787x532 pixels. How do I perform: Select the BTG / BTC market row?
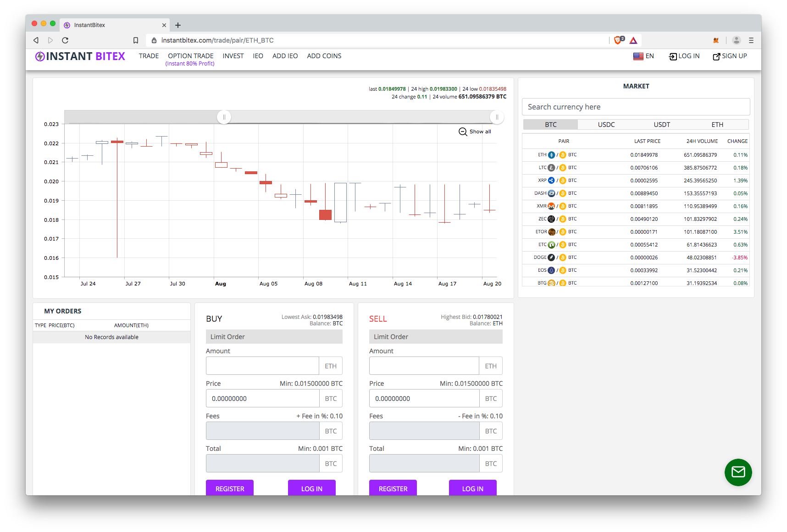[x=636, y=282]
